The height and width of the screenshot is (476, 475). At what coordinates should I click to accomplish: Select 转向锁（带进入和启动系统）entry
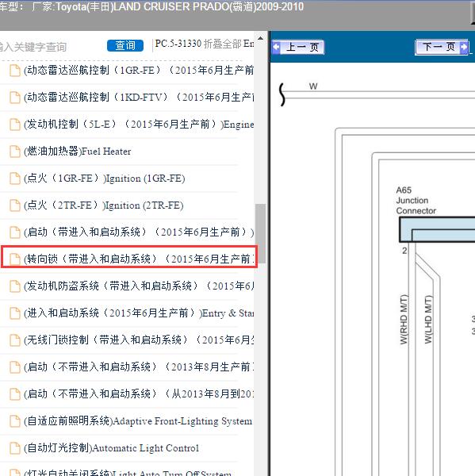click(x=129, y=257)
